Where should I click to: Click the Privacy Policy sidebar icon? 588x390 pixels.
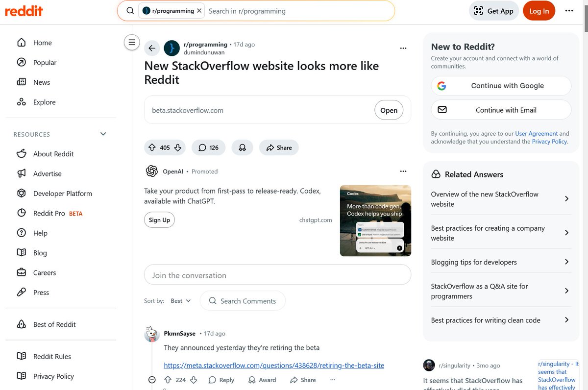click(21, 376)
